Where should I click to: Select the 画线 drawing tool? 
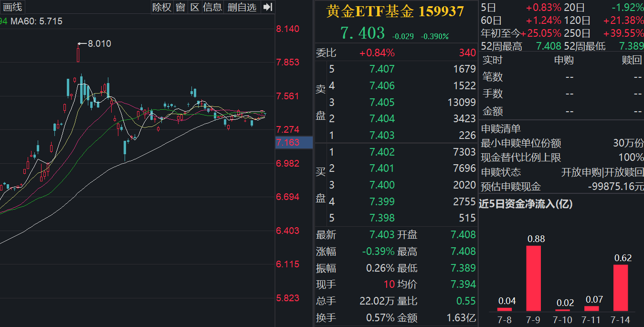13,7
